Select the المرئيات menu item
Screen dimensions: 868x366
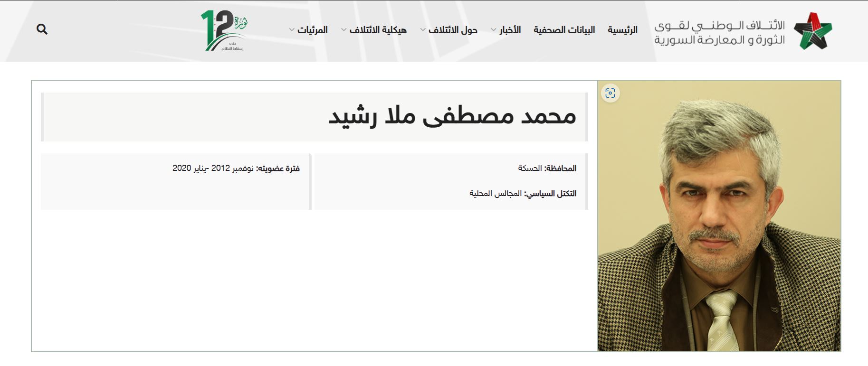pos(313,30)
